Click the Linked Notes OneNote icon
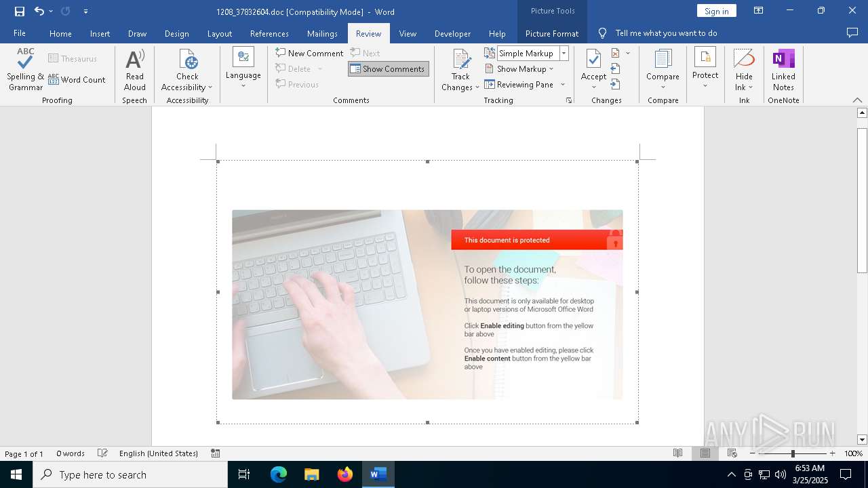 click(783, 59)
